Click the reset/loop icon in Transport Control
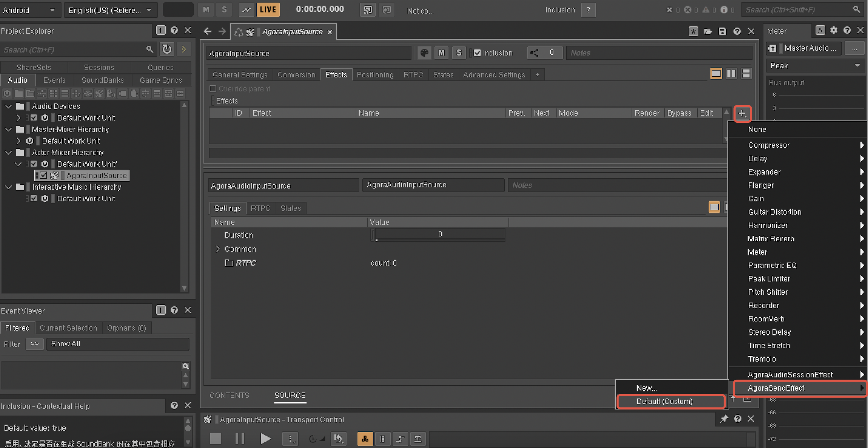The height and width of the screenshot is (448, 868). (x=338, y=439)
